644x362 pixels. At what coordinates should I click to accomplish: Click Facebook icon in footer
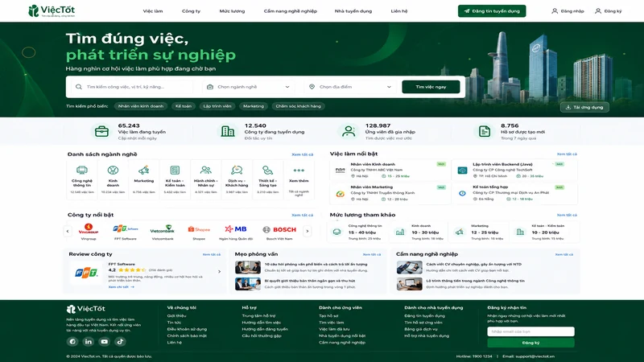tap(72, 341)
